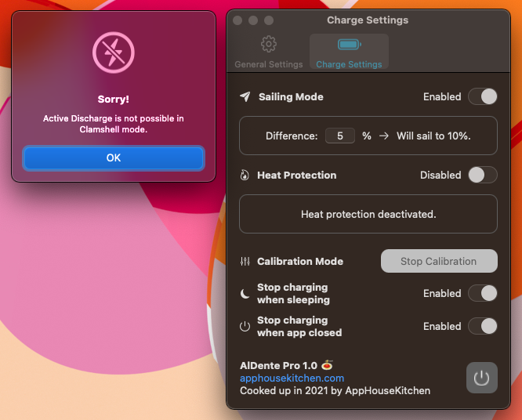Screen dimensions: 522x420
Task: Click the gear icon for General Settings
Action: pyautogui.click(x=269, y=44)
